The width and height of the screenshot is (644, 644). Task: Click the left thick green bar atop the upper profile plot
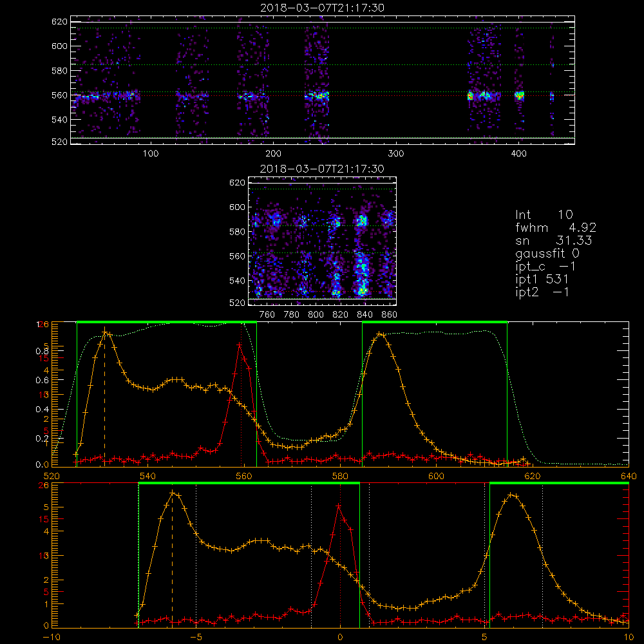click(x=167, y=323)
